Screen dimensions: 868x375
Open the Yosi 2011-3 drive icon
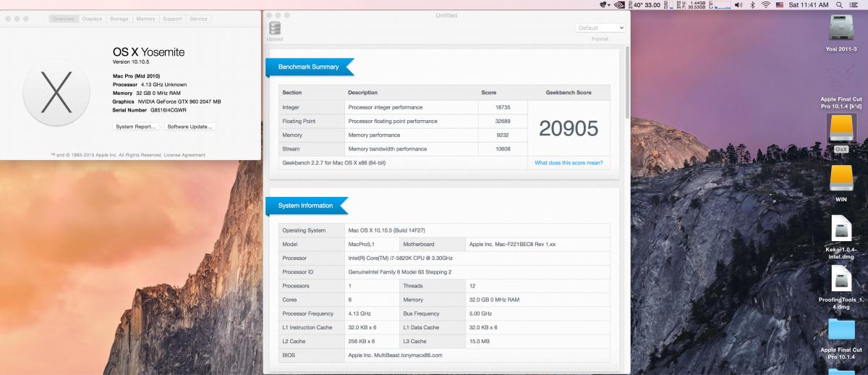(841, 29)
